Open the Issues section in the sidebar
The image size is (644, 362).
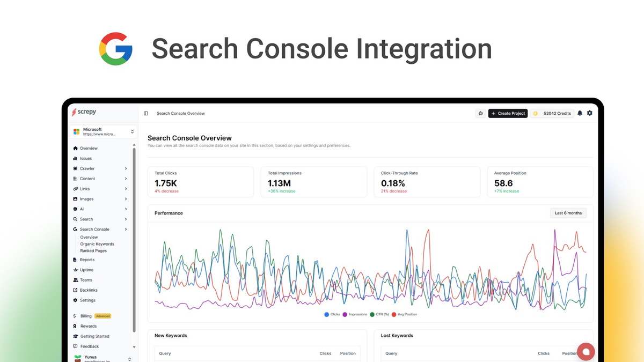[x=86, y=158]
